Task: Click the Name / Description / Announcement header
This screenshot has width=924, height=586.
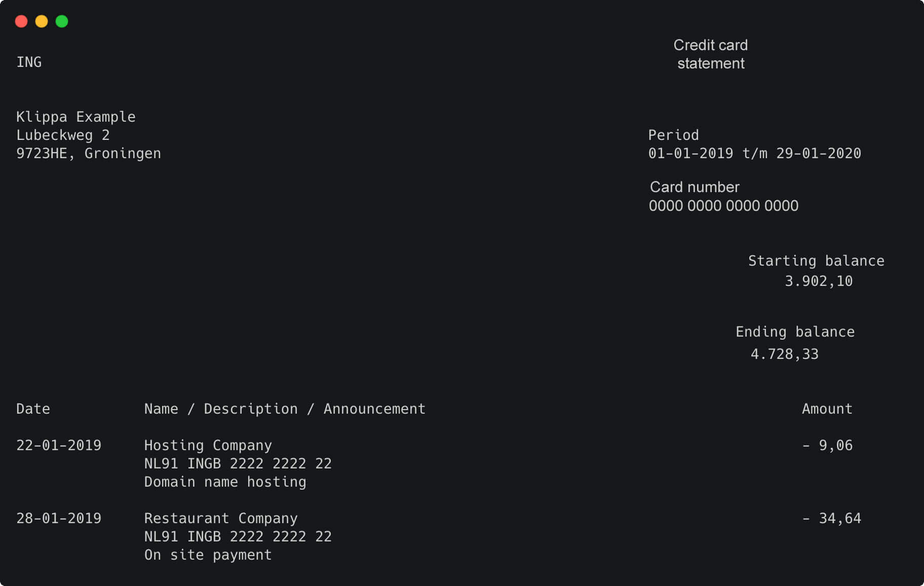Action: pos(285,409)
